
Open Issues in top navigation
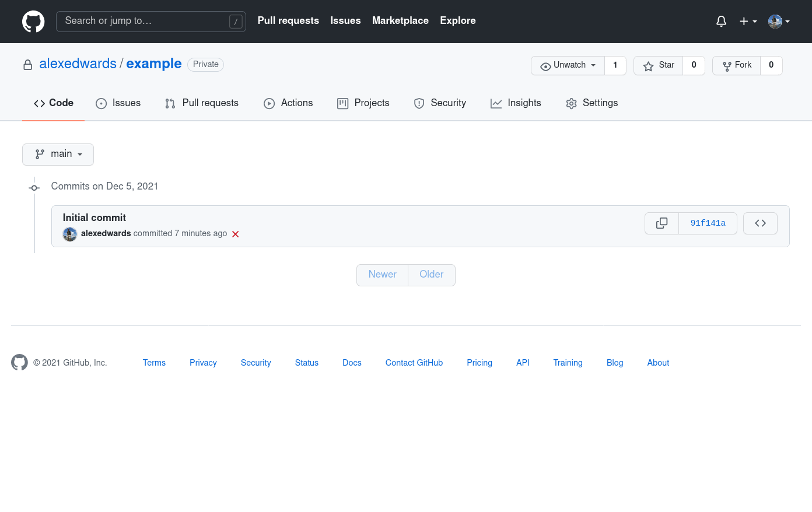coord(345,20)
